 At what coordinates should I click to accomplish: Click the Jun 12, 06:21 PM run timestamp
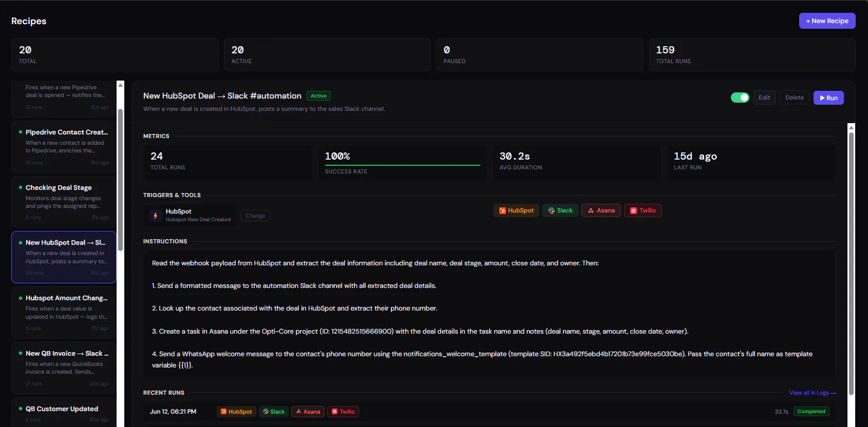[x=173, y=412]
